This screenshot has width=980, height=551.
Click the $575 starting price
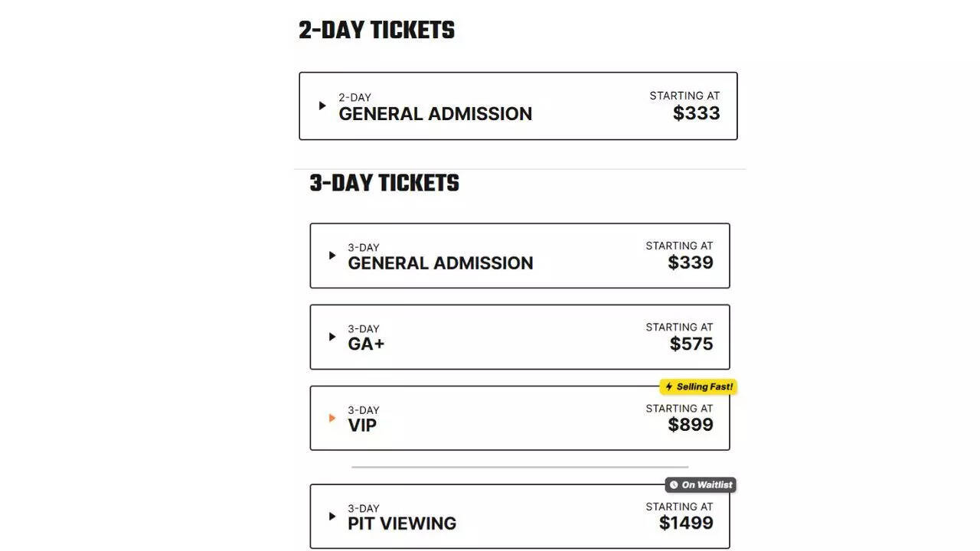pos(691,344)
